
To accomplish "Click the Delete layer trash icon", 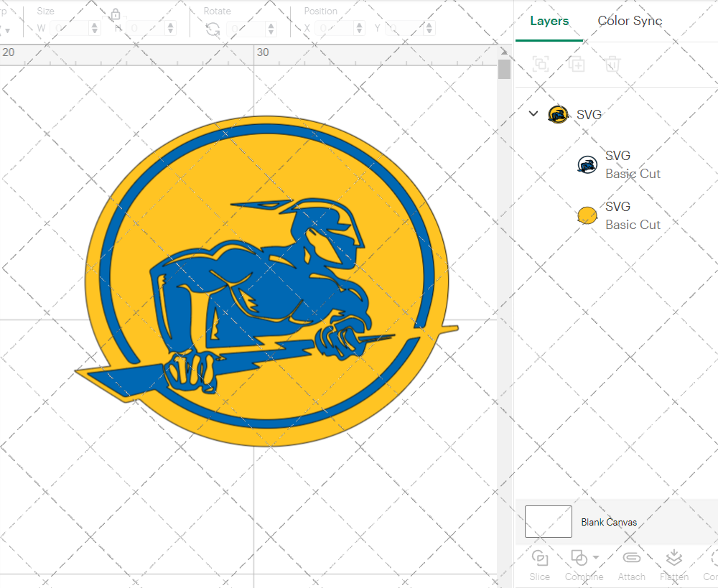I will click(612, 64).
